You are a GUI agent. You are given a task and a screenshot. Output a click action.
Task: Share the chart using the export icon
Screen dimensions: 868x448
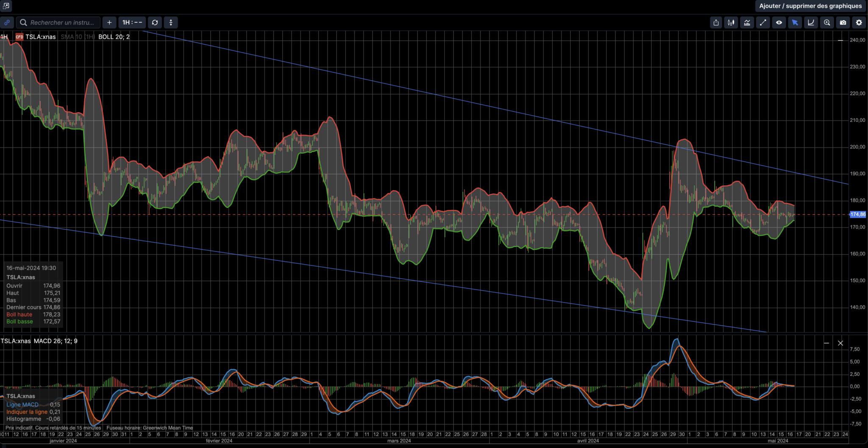pos(716,22)
